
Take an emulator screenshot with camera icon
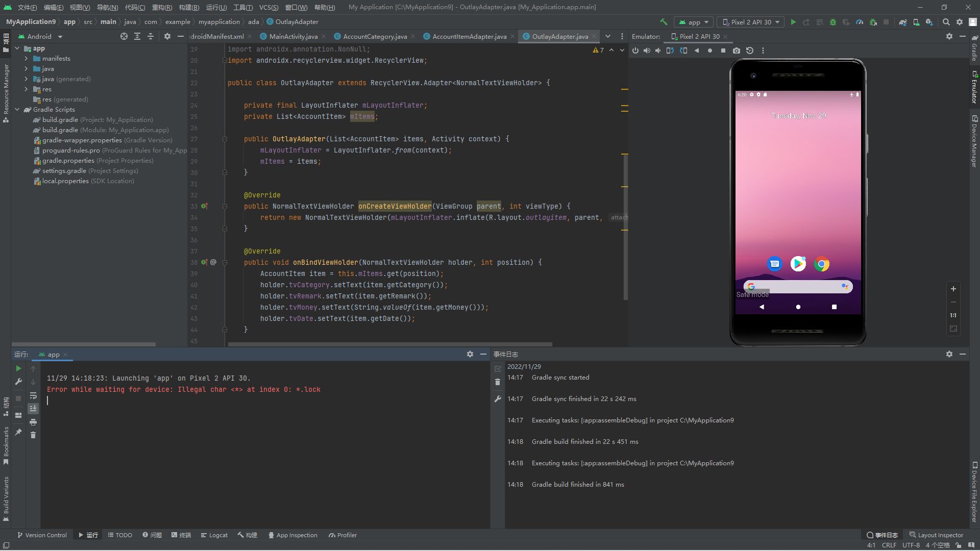coord(736,51)
